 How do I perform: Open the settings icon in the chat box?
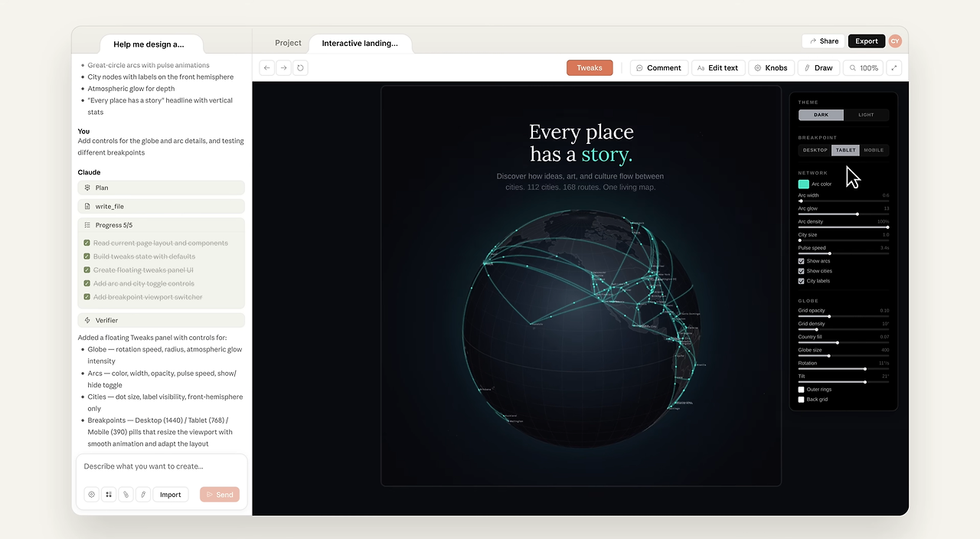click(92, 495)
